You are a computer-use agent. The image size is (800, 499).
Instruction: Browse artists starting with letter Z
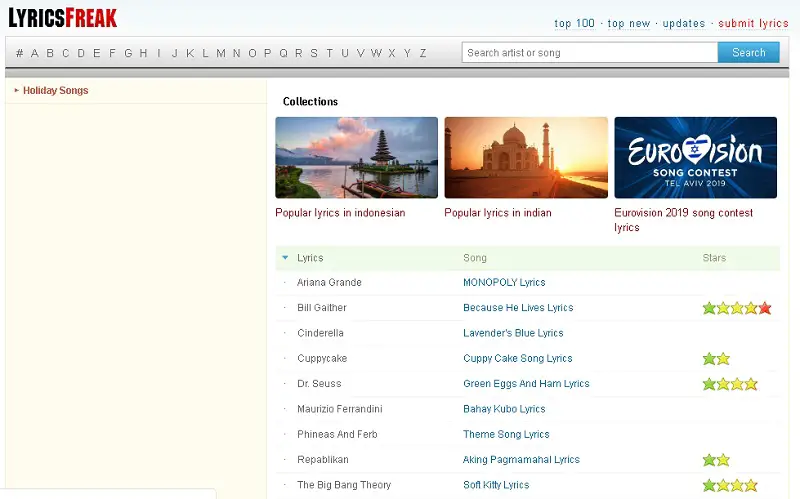click(x=423, y=53)
